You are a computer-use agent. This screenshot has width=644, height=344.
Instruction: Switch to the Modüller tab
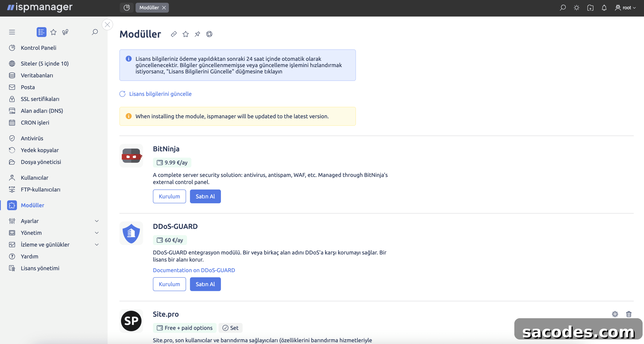point(149,8)
